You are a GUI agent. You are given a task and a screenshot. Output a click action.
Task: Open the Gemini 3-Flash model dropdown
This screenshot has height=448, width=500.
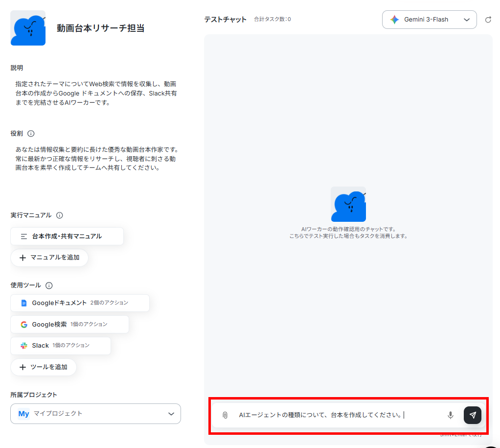point(429,20)
